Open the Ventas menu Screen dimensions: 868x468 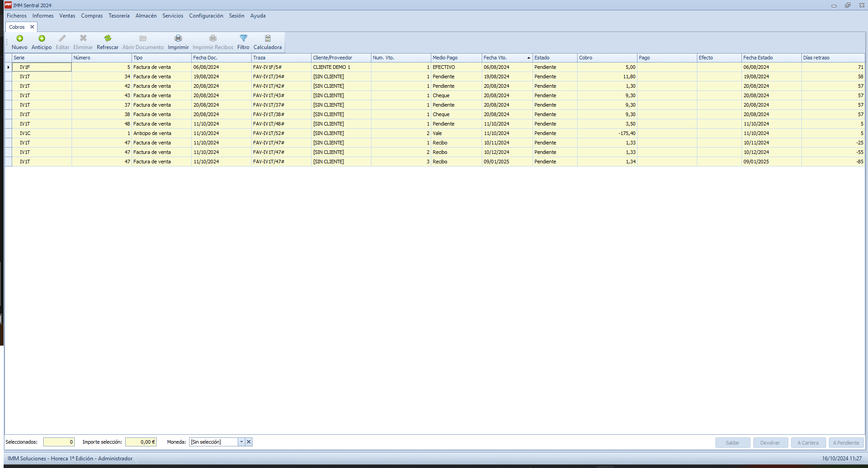[68, 16]
